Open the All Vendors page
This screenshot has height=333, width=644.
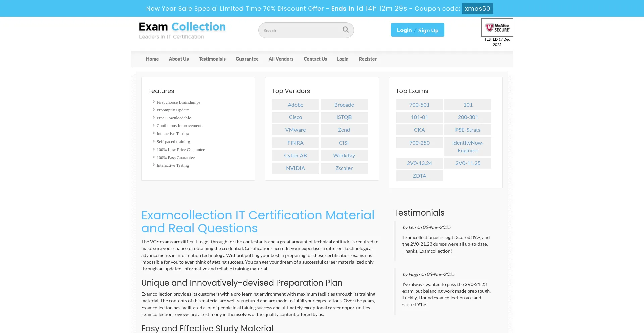point(281,59)
